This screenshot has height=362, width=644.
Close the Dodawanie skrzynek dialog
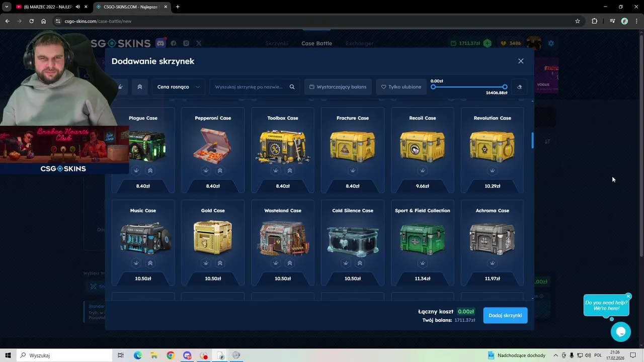[x=521, y=61]
